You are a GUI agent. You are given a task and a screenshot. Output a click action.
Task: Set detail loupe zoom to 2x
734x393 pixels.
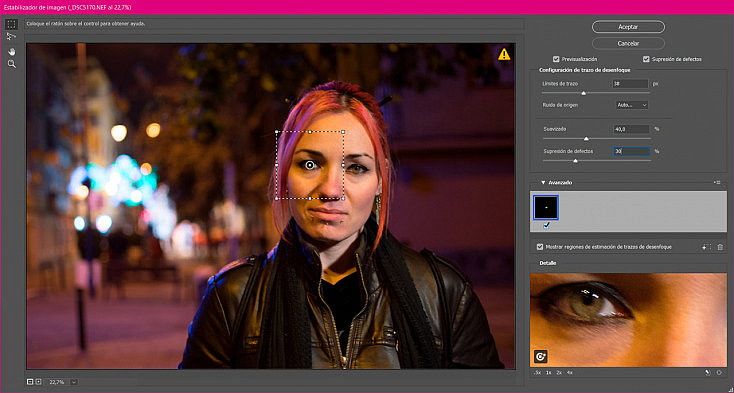point(559,373)
